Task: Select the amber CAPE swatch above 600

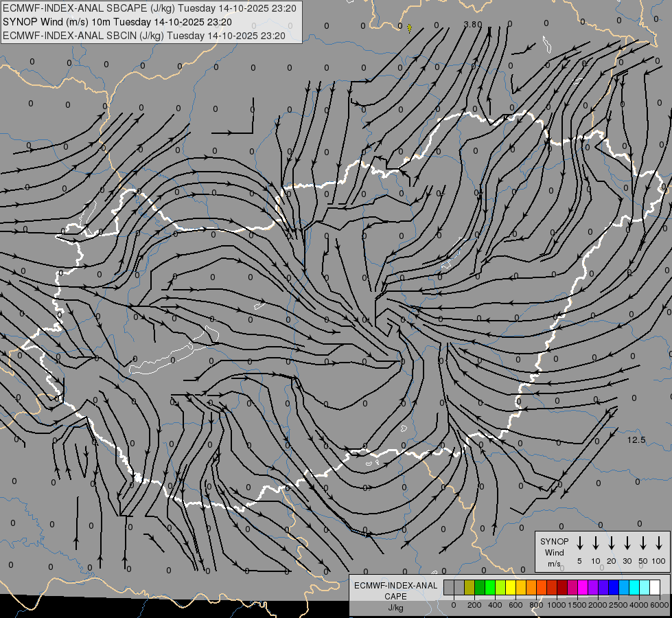Action: [x=521, y=587]
